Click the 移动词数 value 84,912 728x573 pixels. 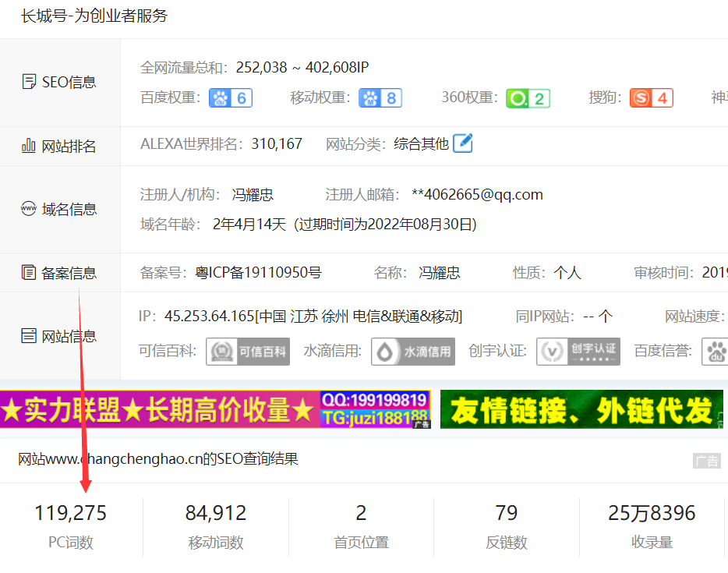(x=216, y=513)
